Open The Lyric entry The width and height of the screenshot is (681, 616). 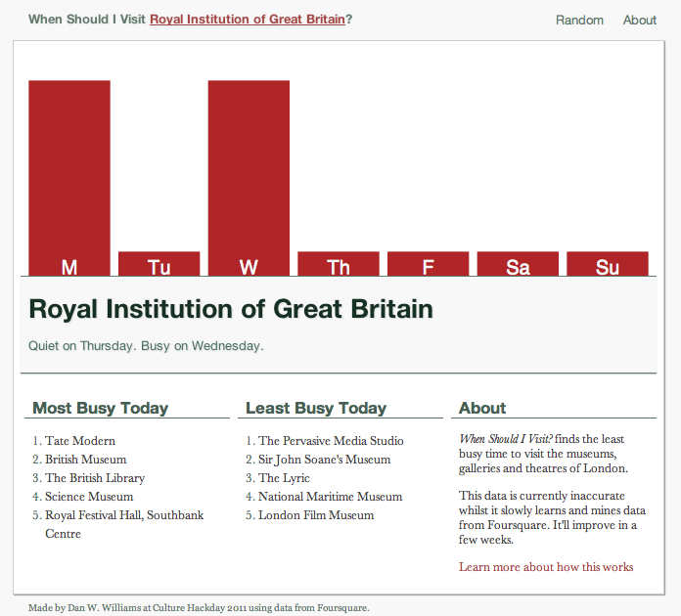pos(284,478)
